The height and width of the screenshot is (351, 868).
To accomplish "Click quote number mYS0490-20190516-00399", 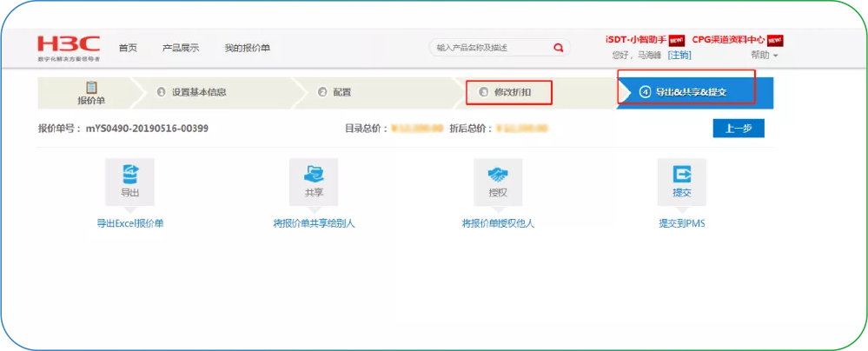I will tap(147, 129).
